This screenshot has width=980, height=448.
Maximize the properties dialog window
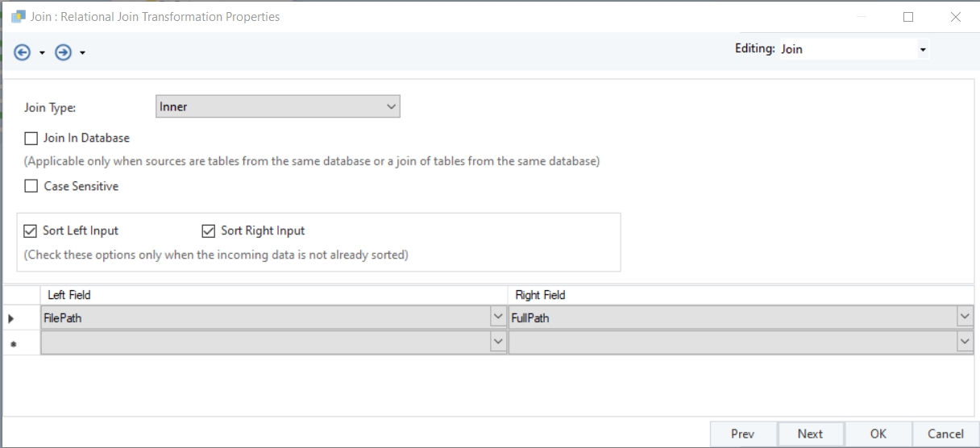[x=908, y=16]
